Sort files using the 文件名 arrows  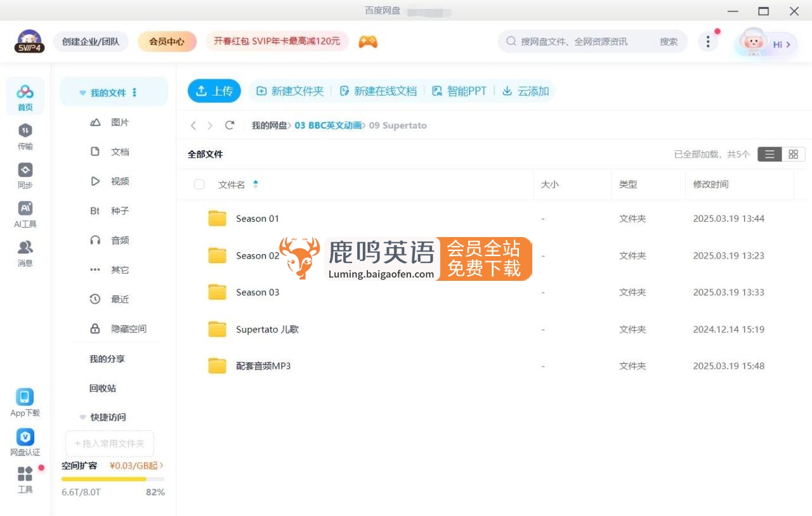coord(255,184)
